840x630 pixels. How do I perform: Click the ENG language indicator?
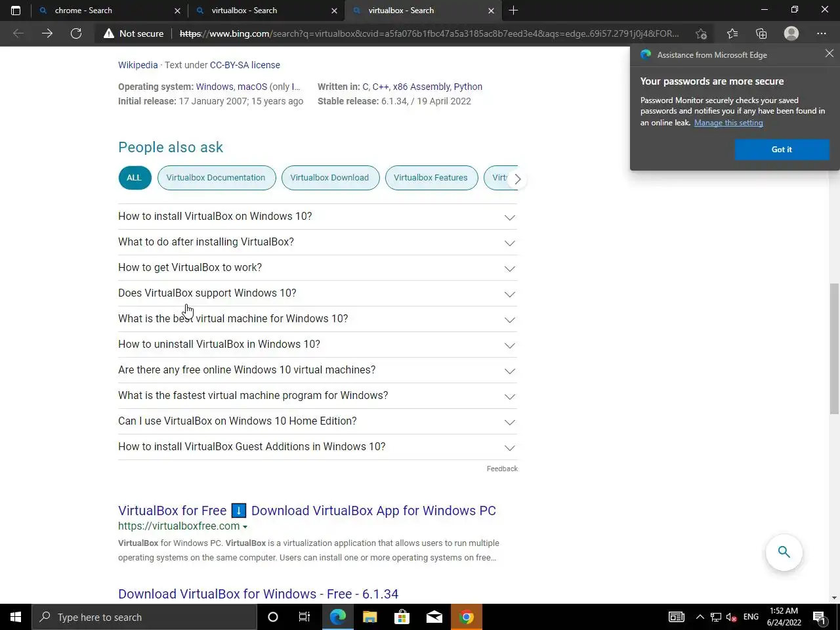pyautogui.click(x=751, y=617)
